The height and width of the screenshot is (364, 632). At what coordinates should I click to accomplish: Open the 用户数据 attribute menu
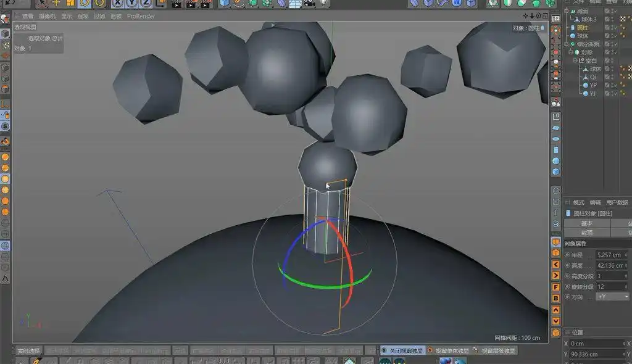coord(617,202)
